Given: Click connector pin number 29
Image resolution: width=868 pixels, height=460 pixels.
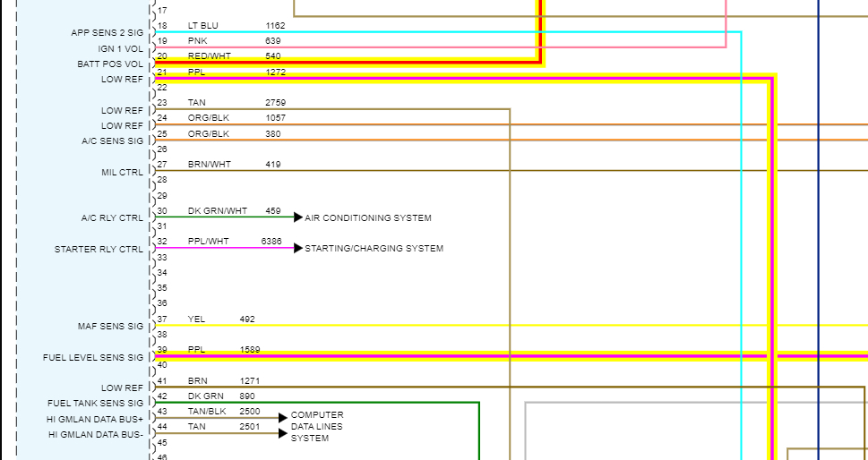Looking at the screenshot, I should coord(162,196).
